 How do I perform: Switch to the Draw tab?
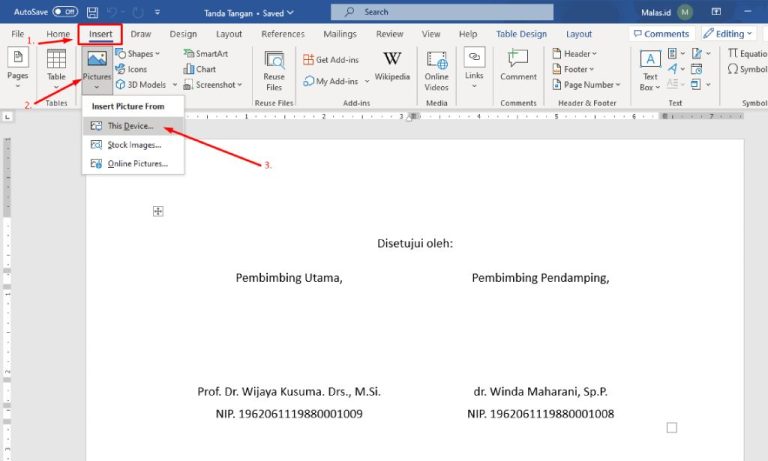141,34
